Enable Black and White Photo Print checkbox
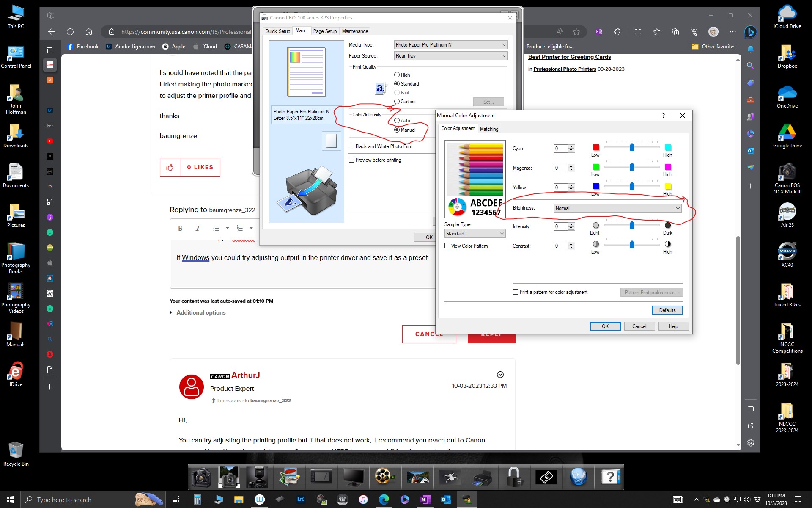812x508 pixels. (x=351, y=146)
